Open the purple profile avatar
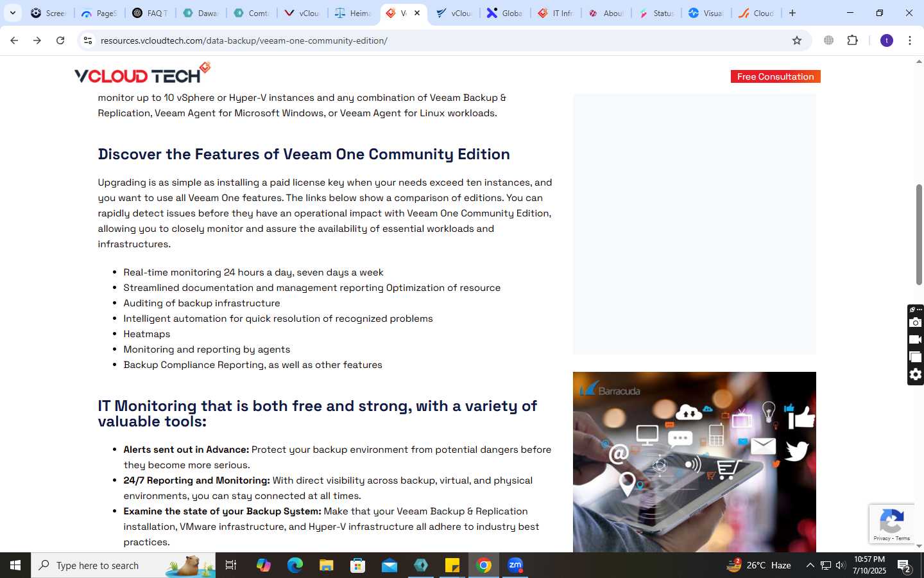Viewport: 924px width, 578px height. click(x=887, y=40)
